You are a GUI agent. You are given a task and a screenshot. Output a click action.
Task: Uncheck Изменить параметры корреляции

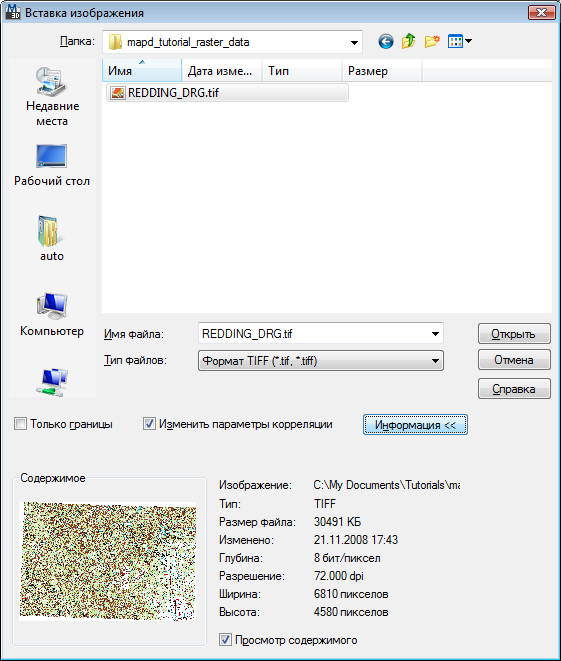click(149, 424)
